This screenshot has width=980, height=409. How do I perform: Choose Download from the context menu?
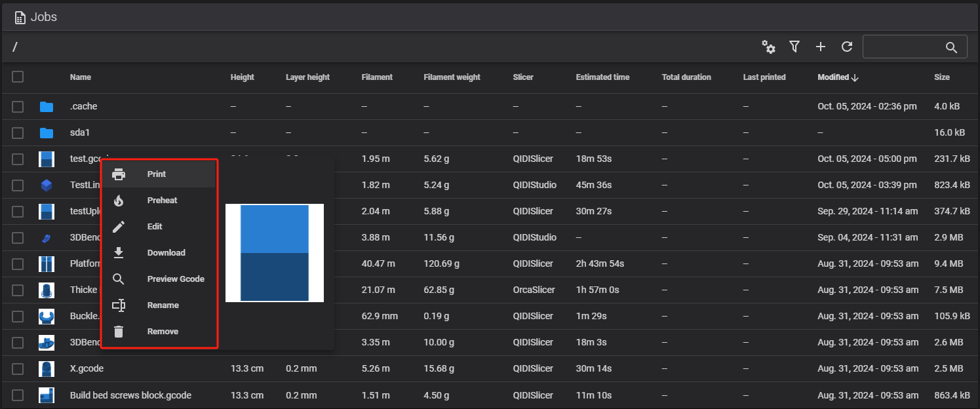pyautogui.click(x=166, y=253)
